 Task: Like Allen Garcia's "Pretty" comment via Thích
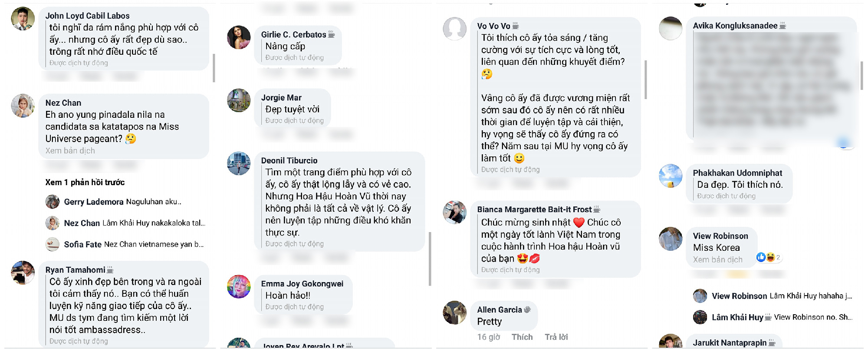(x=522, y=337)
